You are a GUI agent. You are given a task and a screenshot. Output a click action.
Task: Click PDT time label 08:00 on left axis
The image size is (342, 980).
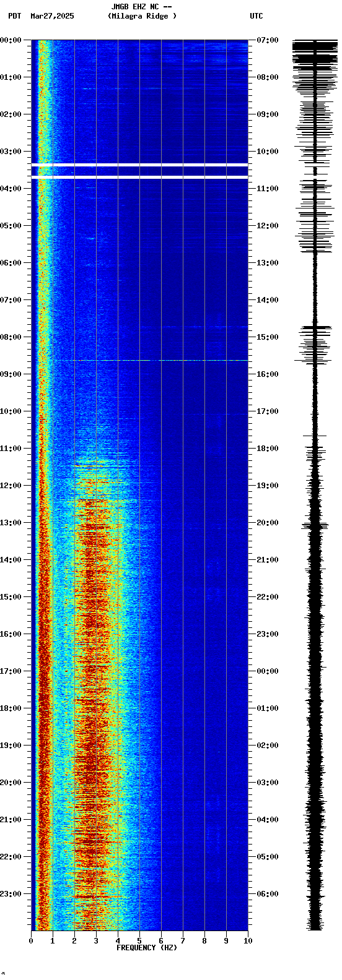click(11, 337)
